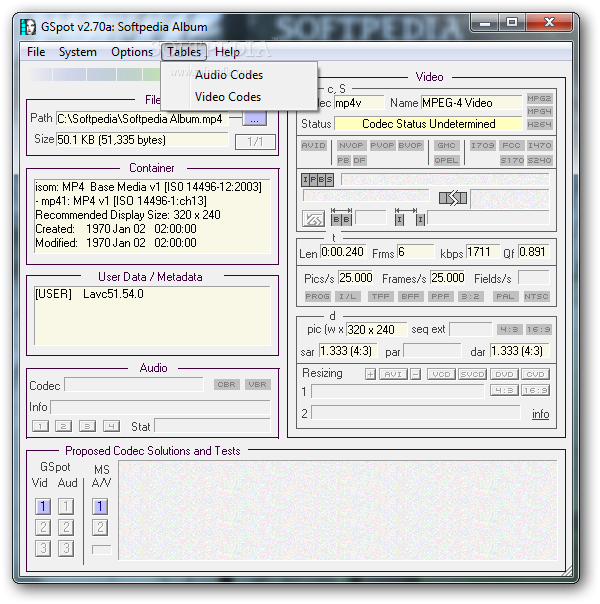Open the Help menu
600x604 pixels.
[x=227, y=52]
